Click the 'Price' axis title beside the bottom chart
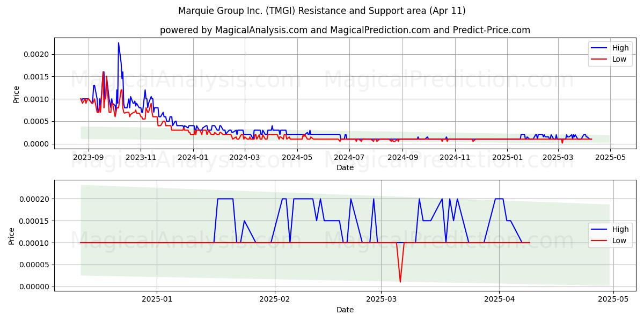The width and height of the screenshot is (644, 322). coord(12,236)
